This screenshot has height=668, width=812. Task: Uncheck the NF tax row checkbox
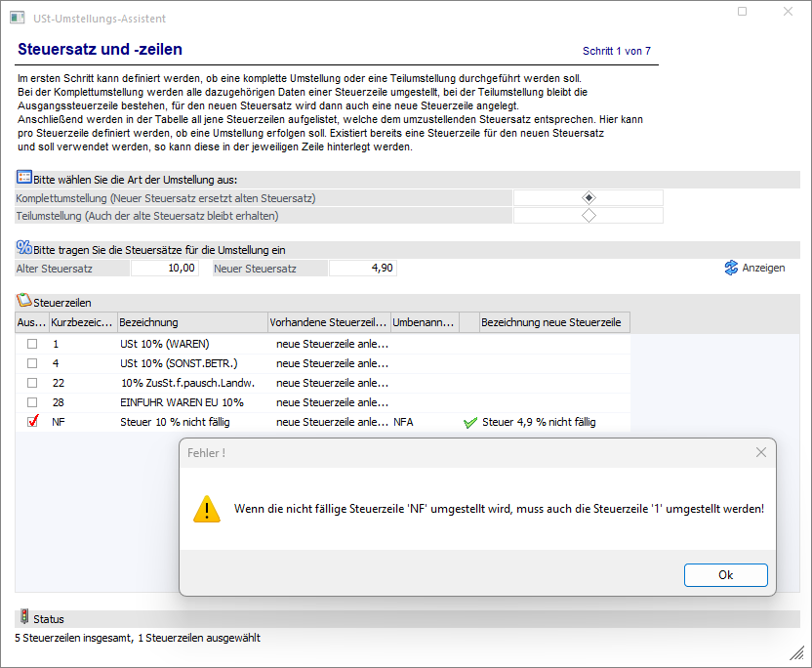32,421
